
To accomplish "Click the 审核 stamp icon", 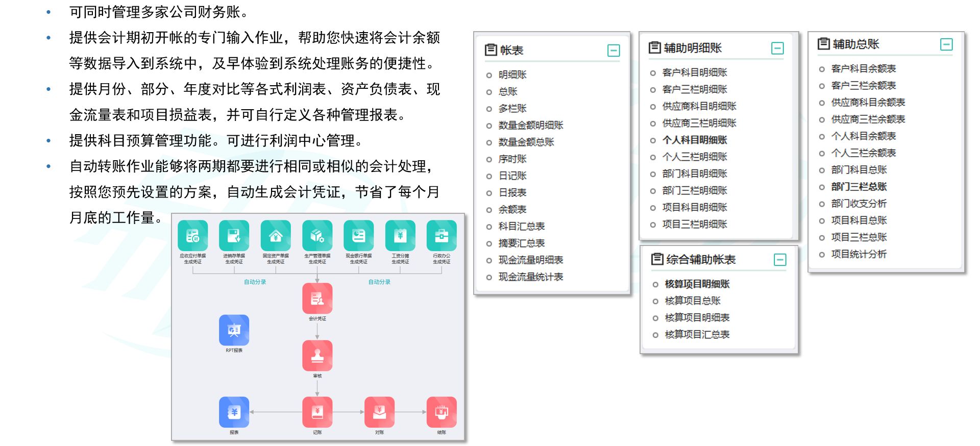I will (317, 356).
